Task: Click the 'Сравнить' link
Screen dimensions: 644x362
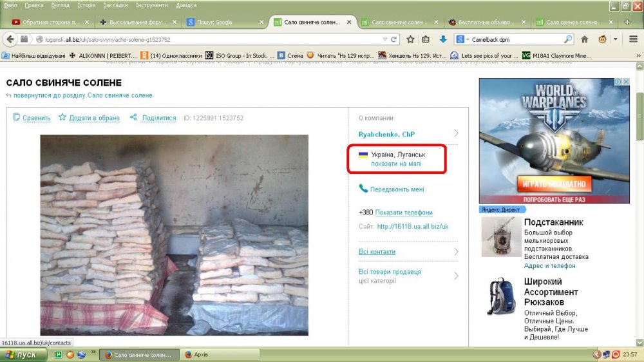Action: pos(37,118)
